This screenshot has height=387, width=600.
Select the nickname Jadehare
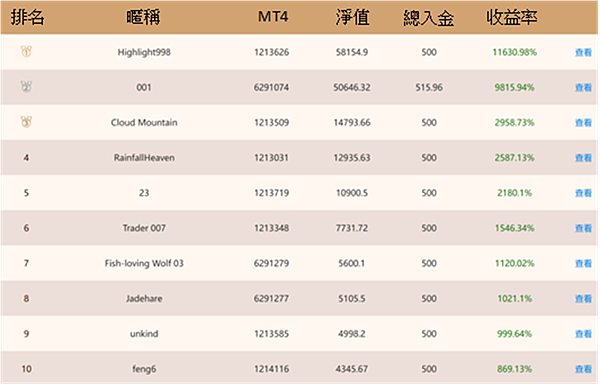[x=144, y=299]
